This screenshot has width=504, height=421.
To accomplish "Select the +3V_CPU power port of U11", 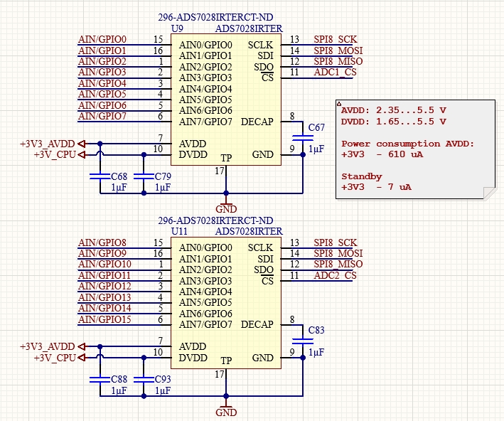I will click(60, 358).
